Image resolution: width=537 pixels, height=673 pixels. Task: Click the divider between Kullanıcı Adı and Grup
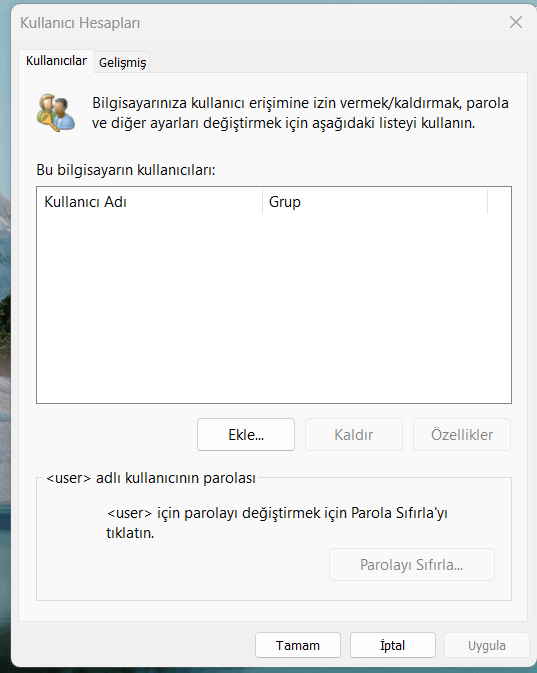[262, 202]
